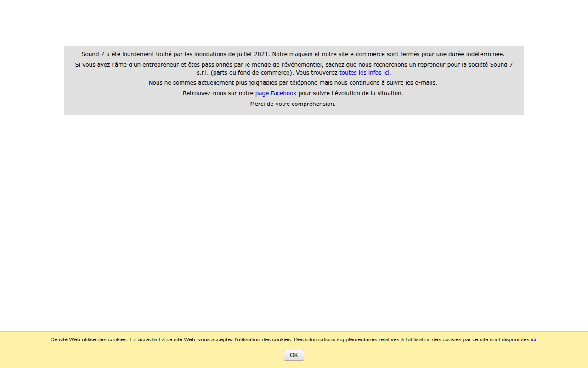Open cookie details via "ici" link
The height and width of the screenshot is (368, 588).
coord(533,340)
